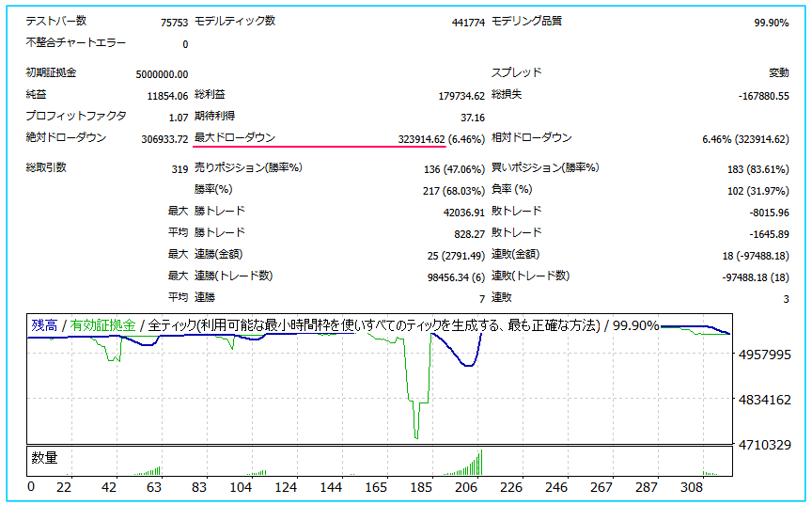Select the スプレッド label
The width and height of the screenshot is (812, 505).
pyautogui.click(x=516, y=72)
